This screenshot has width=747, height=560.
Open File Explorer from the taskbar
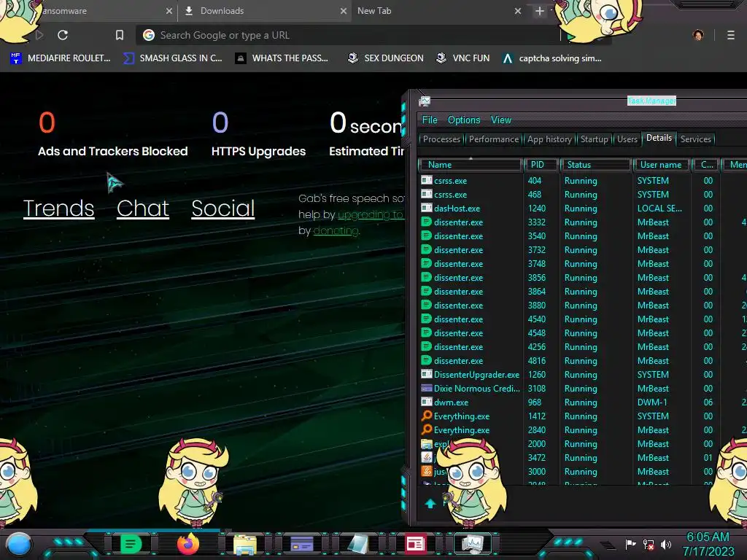click(245, 544)
